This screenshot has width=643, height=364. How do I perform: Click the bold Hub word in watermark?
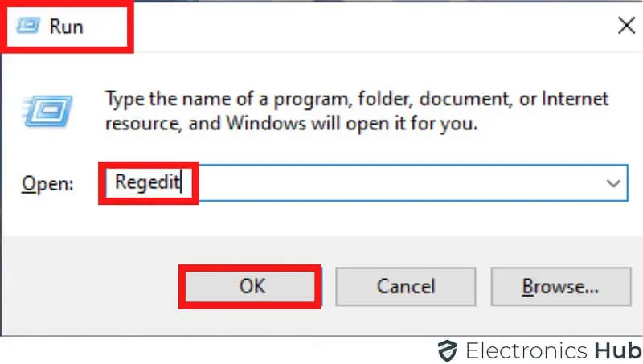click(617, 350)
